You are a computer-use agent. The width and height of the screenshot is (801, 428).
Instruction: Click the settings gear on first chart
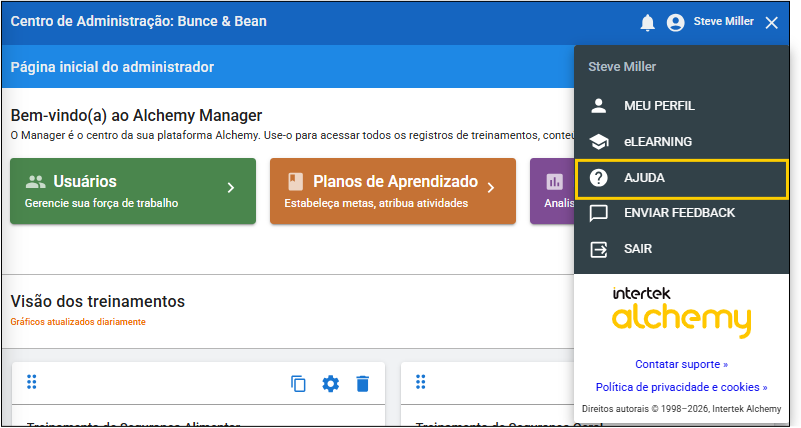[x=331, y=384]
